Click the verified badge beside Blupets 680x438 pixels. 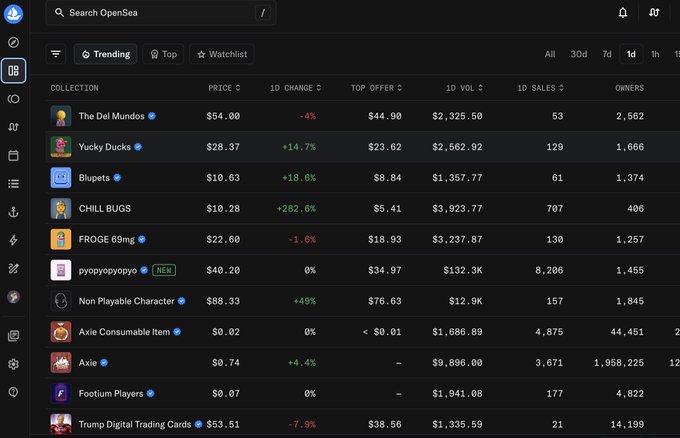[x=117, y=178]
